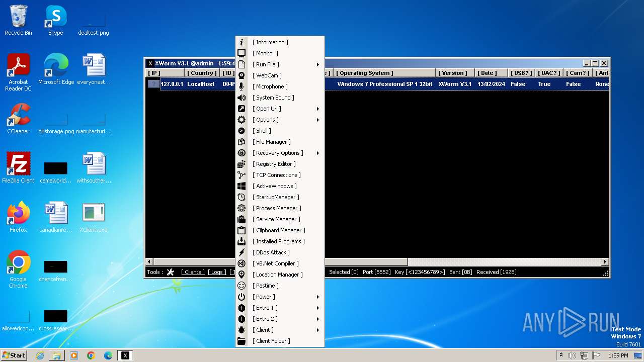Open the File Manager menu entry
The width and height of the screenshot is (644, 362).
280,142
